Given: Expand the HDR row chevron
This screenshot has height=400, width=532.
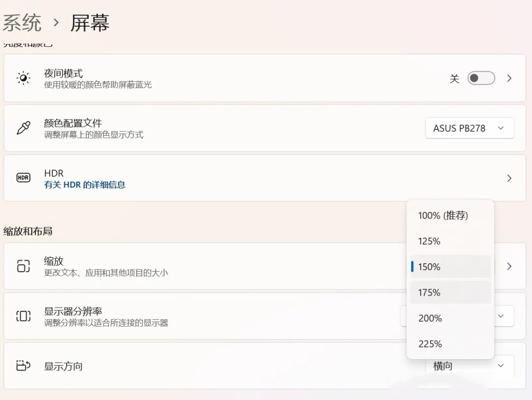Looking at the screenshot, I should (x=509, y=178).
